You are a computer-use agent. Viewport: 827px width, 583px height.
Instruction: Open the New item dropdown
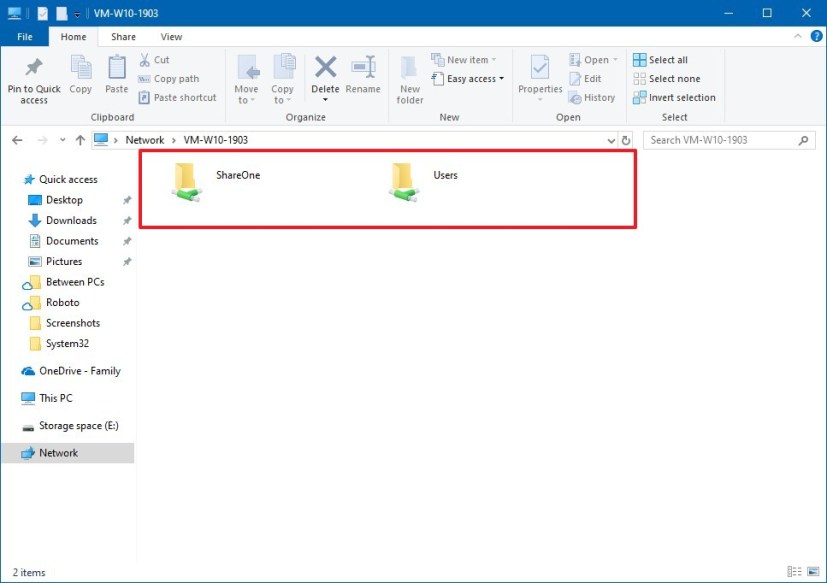[464, 60]
